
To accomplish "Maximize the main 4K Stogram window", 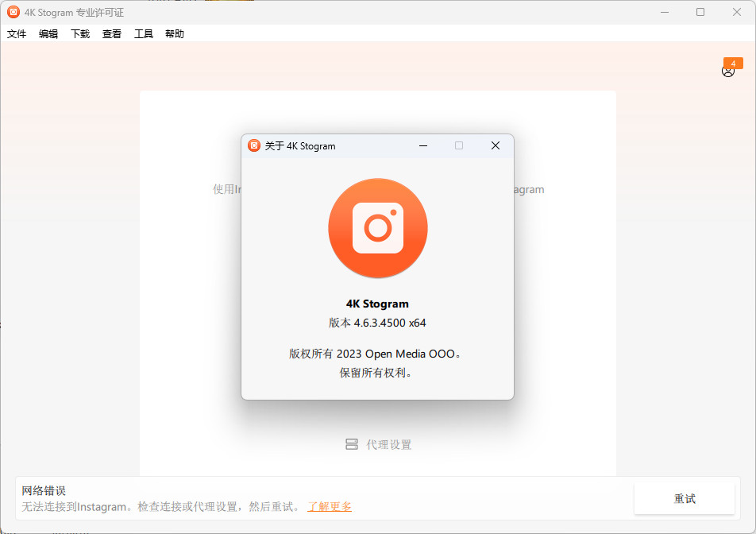I will click(x=700, y=12).
